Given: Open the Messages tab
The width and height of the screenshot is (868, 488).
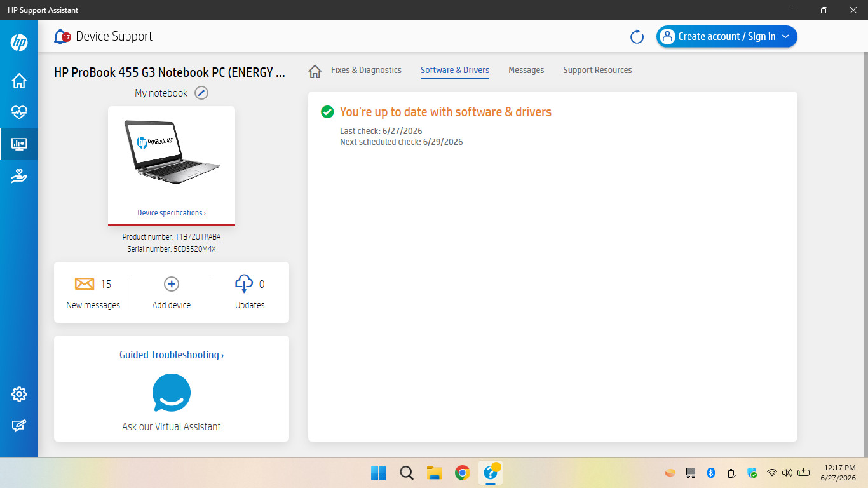Looking at the screenshot, I should [x=526, y=70].
